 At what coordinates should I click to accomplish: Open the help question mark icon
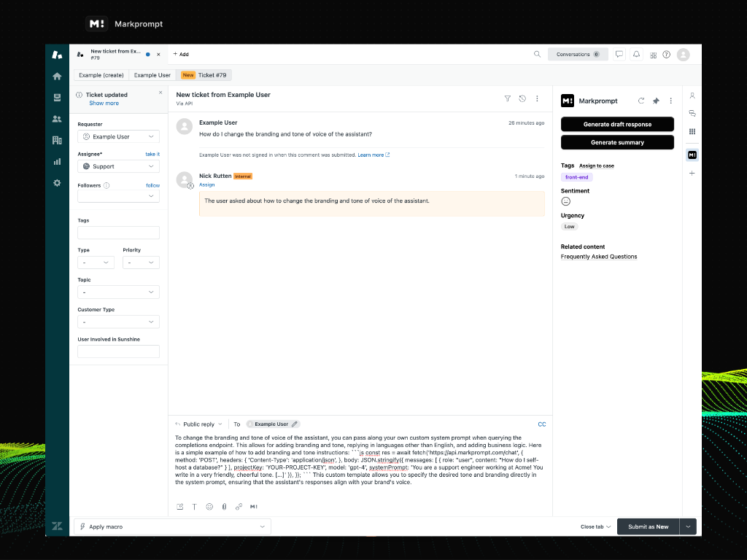(667, 54)
